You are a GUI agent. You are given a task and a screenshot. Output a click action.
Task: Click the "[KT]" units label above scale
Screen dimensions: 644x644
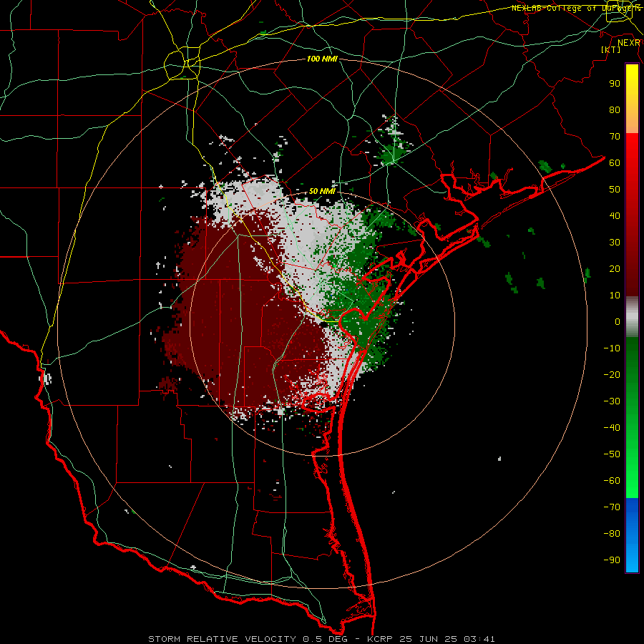(x=611, y=49)
